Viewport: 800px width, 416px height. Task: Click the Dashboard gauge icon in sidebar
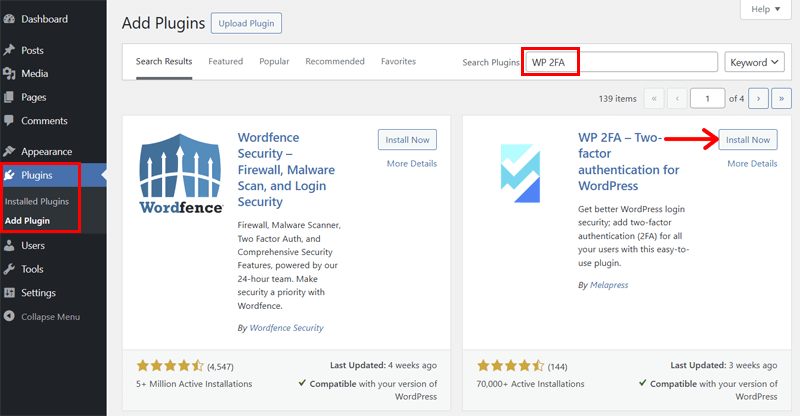(x=9, y=19)
